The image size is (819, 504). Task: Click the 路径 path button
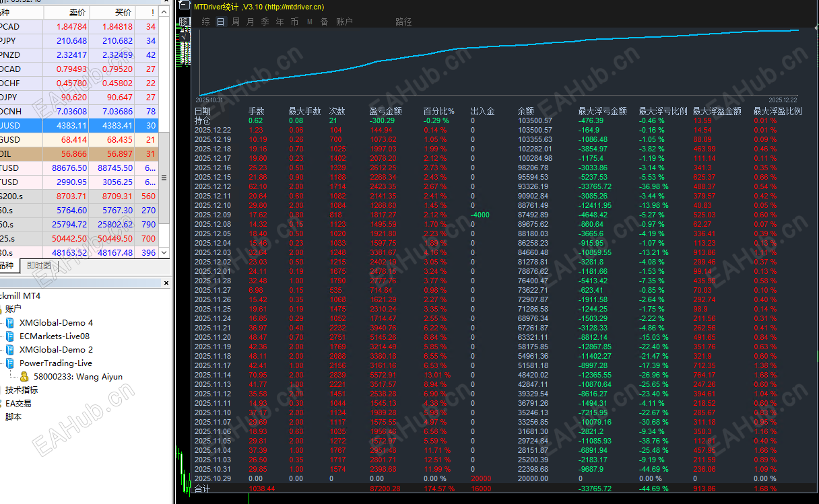(403, 22)
